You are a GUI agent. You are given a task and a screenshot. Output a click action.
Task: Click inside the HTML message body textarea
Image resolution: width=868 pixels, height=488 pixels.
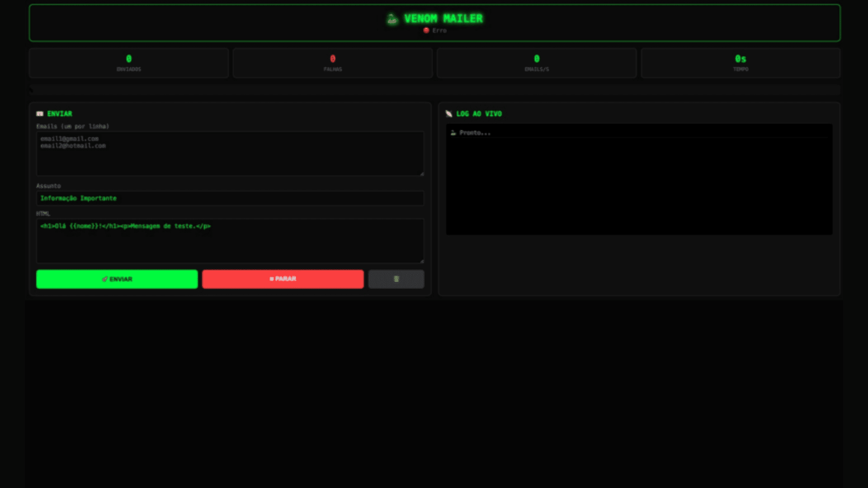[230, 244]
